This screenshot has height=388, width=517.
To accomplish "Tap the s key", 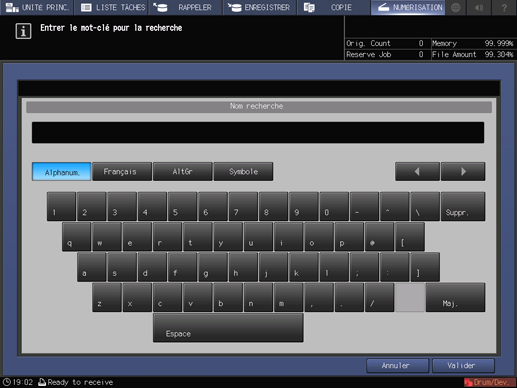I will coord(122,267).
